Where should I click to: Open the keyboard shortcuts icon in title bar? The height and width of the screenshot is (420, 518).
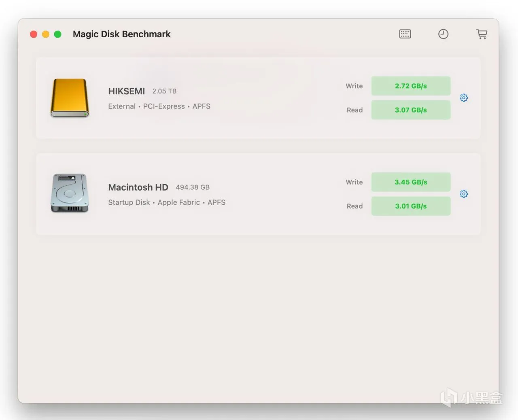(x=405, y=34)
